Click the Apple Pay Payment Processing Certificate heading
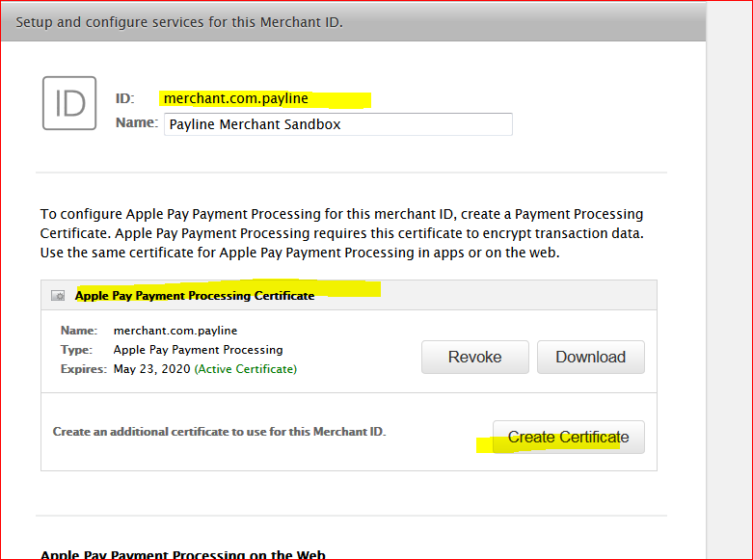 point(195,295)
